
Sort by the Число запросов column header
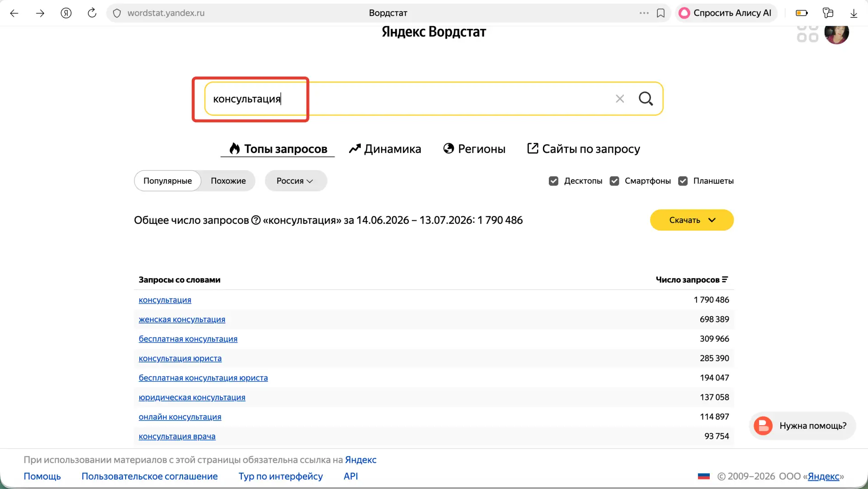[692, 280]
